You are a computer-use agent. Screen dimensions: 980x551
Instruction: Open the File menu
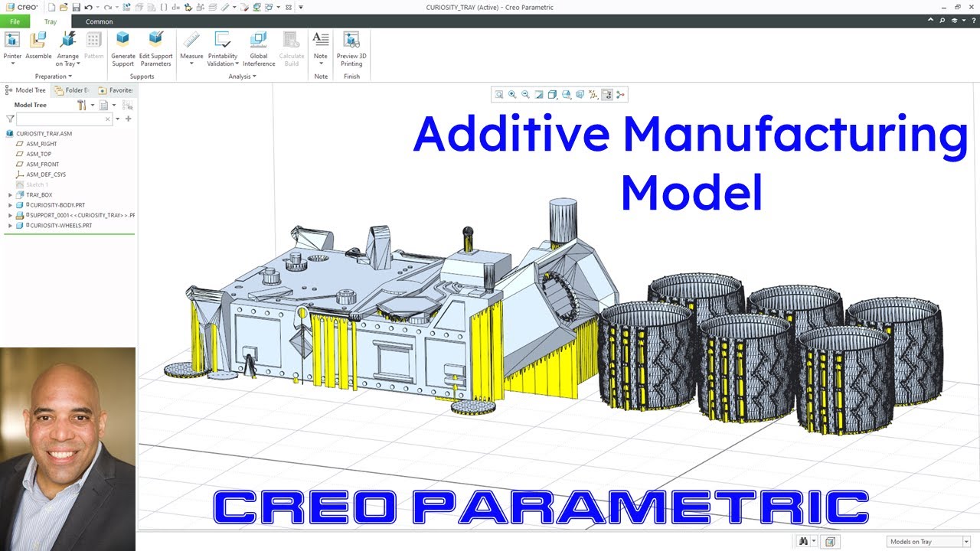tap(15, 21)
